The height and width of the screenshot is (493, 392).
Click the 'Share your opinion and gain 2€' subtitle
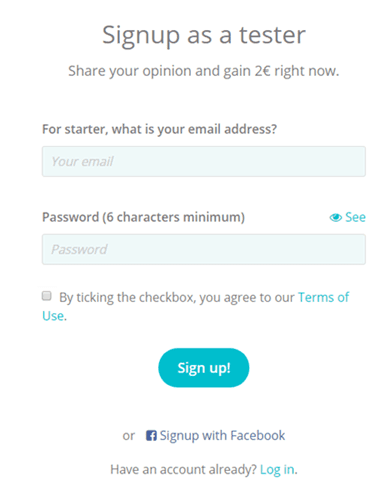point(204,71)
